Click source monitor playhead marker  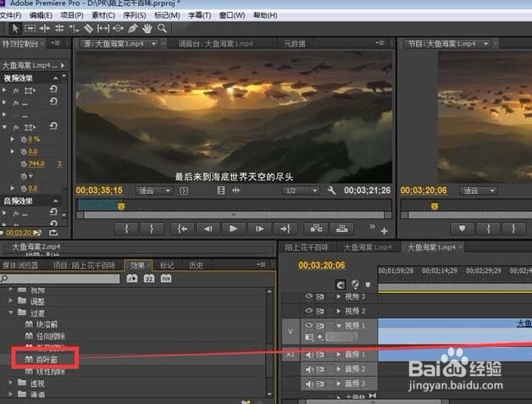(121, 206)
